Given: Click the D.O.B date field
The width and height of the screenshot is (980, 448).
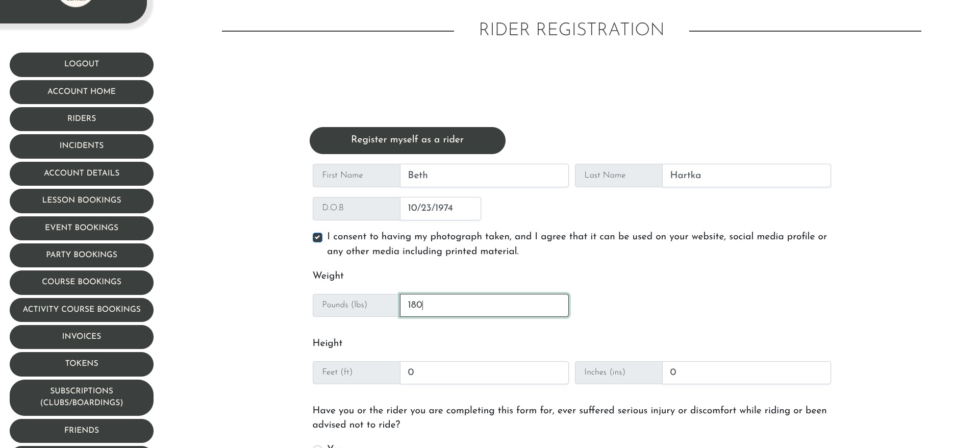Looking at the screenshot, I should (440, 209).
